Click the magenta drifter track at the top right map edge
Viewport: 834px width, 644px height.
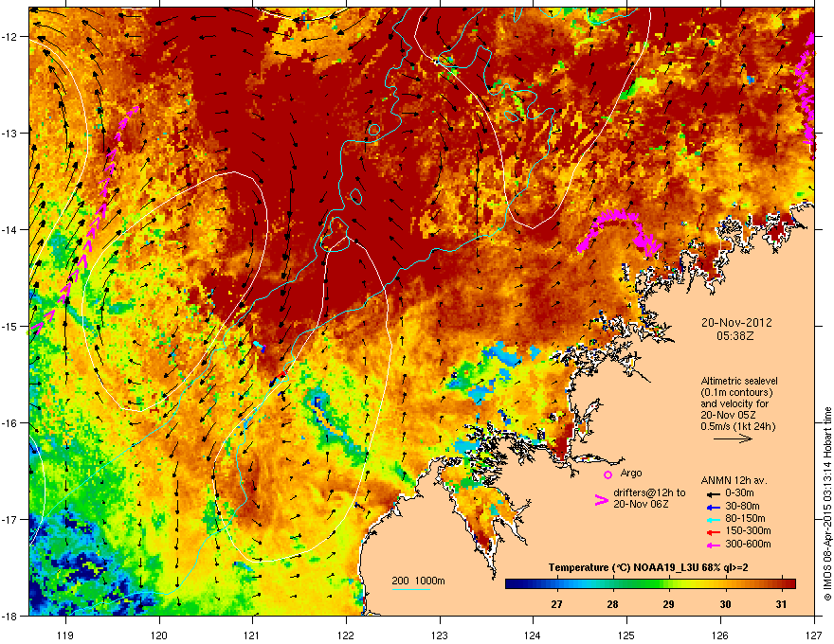[x=807, y=95]
